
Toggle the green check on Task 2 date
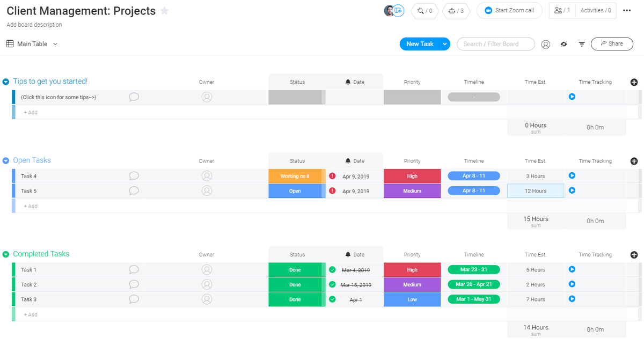tap(332, 284)
